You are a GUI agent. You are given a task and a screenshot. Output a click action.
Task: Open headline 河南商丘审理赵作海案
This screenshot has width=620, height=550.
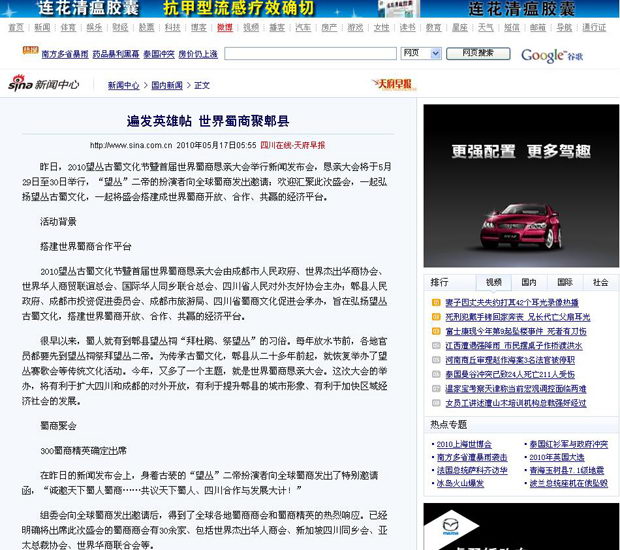(x=510, y=360)
